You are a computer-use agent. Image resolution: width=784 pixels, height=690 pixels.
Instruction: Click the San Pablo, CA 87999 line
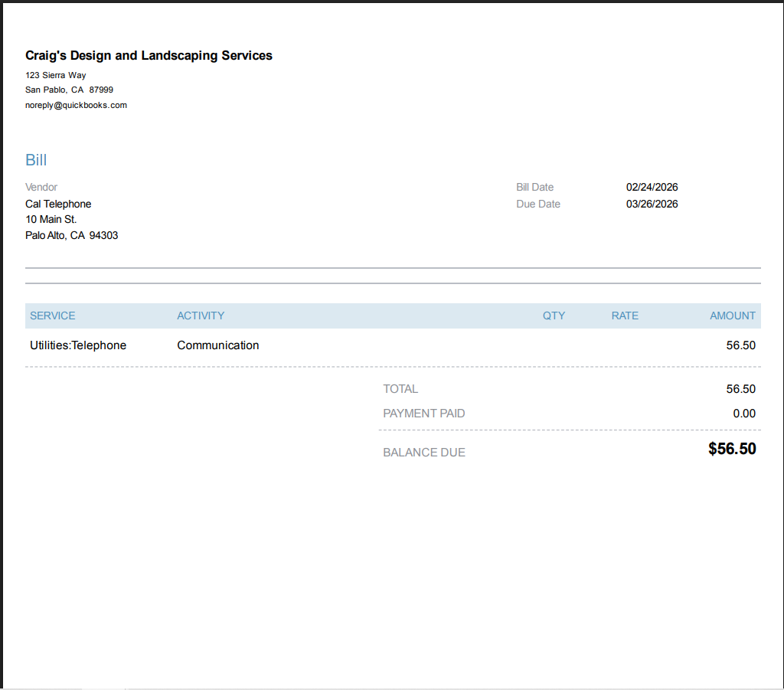click(x=69, y=90)
